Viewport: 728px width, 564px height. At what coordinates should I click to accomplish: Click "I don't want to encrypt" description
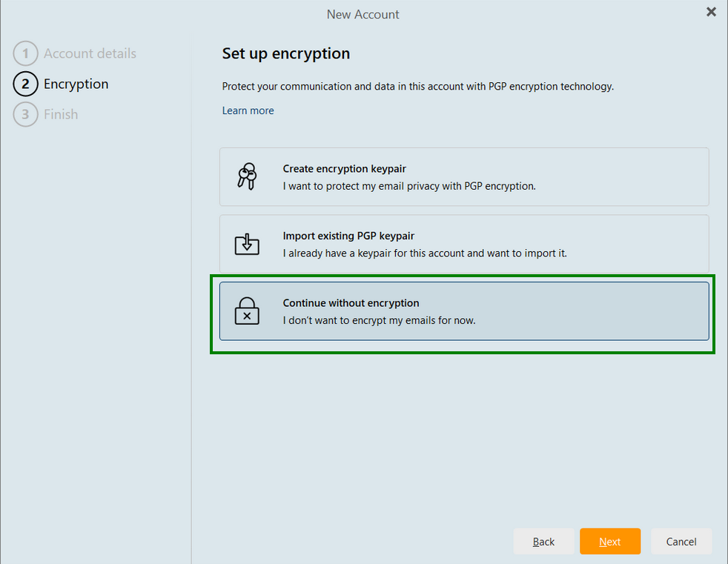(379, 320)
